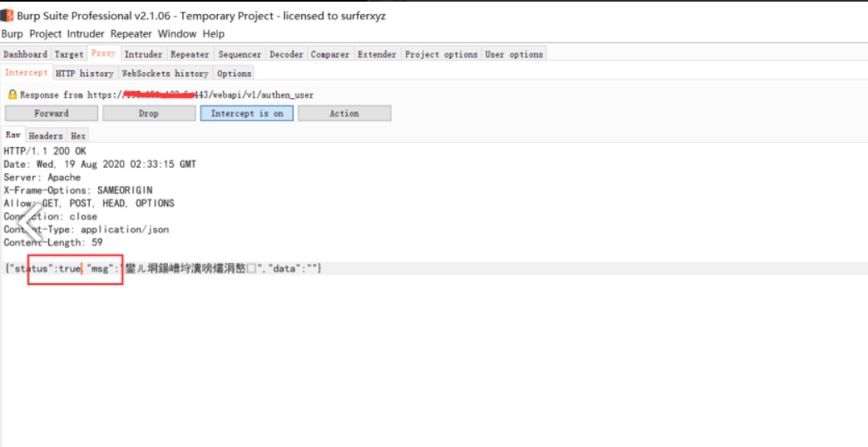Open the Window menu
Viewport: 868px width, 447px height.
(177, 34)
